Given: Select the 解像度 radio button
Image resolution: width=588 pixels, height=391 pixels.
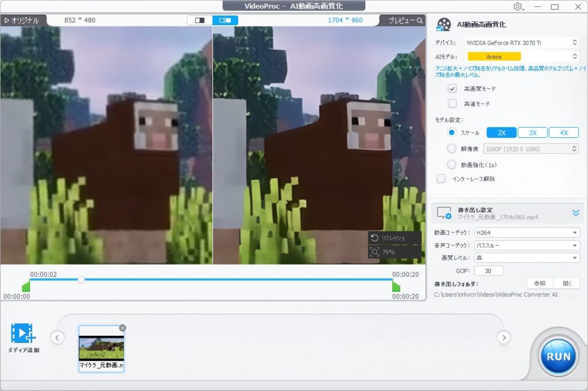Looking at the screenshot, I should coord(451,149).
